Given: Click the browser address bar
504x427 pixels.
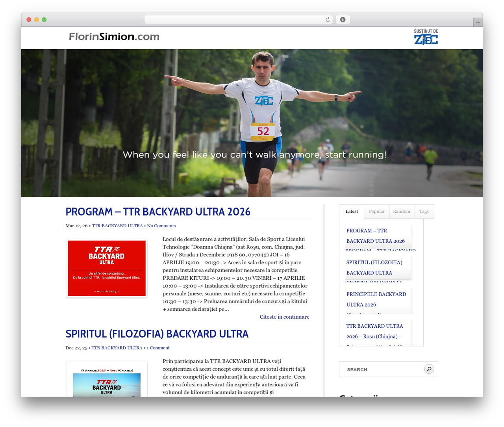Looking at the screenshot, I should click(x=239, y=20).
